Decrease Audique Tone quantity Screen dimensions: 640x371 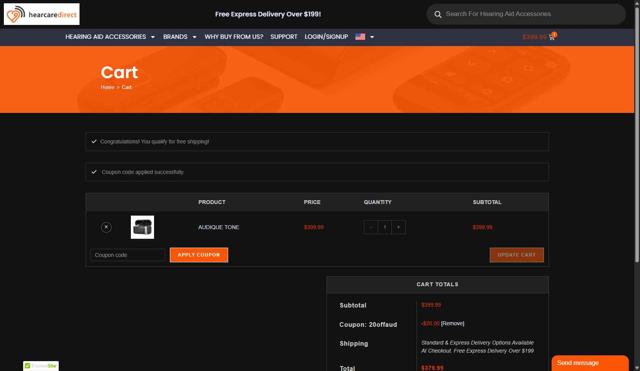click(x=371, y=227)
